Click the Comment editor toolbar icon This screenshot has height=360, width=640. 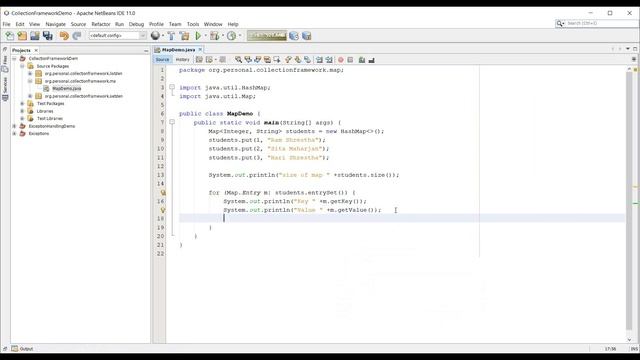pos(362,60)
